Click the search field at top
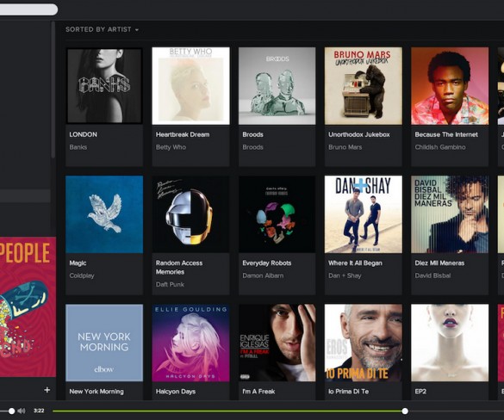The width and height of the screenshot is (504, 420). coord(28,9)
